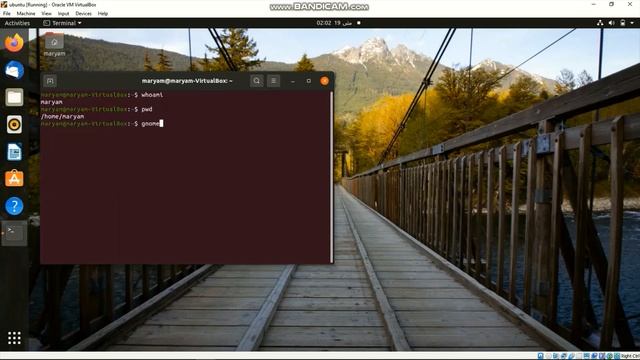The image size is (640, 360).
Task: Click the pwd command text
Action: click(x=147, y=109)
